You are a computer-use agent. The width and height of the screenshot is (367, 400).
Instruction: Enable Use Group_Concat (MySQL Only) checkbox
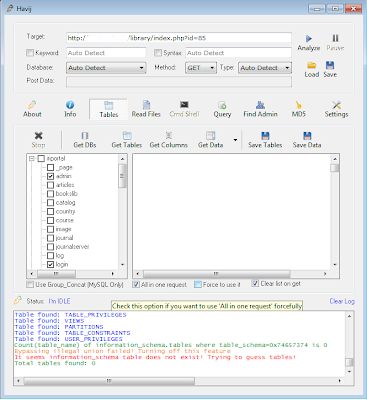pyautogui.click(x=30, y=284)
